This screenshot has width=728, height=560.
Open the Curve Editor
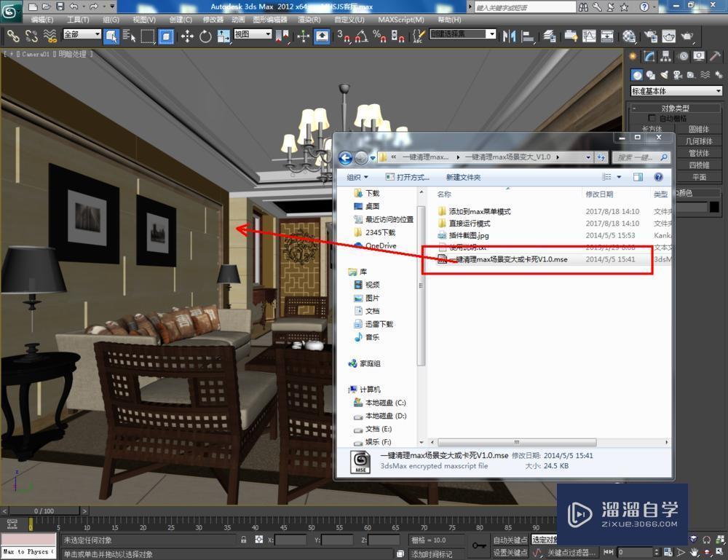pyautogui.click(x=589, y=36)
